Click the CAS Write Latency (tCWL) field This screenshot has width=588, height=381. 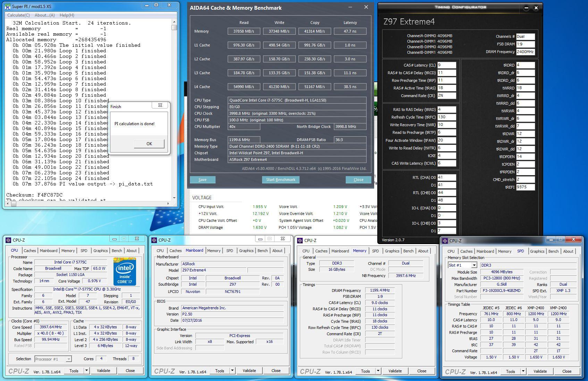(446, 163)
